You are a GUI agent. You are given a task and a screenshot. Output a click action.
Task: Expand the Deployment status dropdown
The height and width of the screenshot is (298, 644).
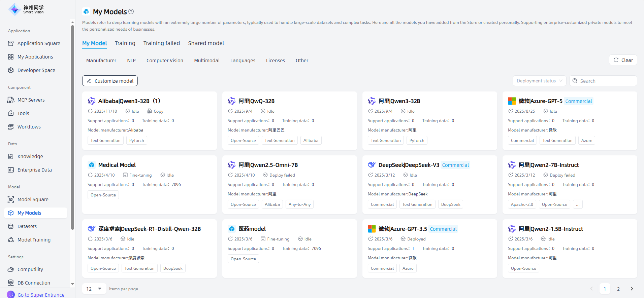coord(539,81)
